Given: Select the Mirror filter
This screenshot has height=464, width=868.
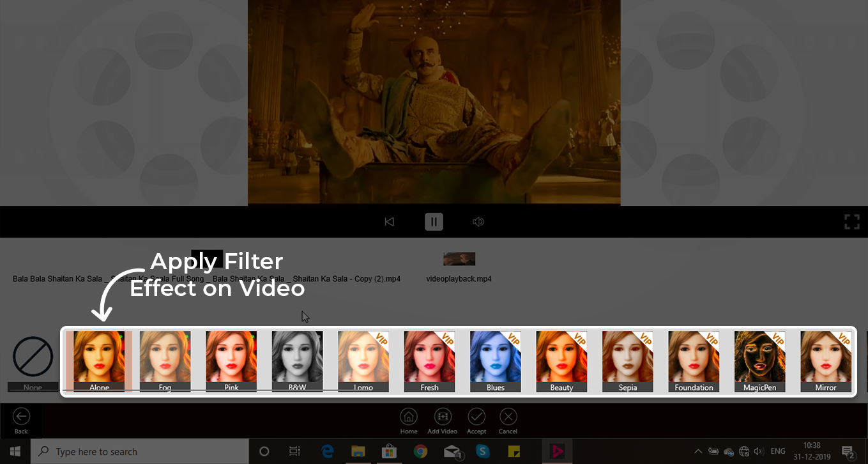Looking at the screenshot, I should click(826, 361).
